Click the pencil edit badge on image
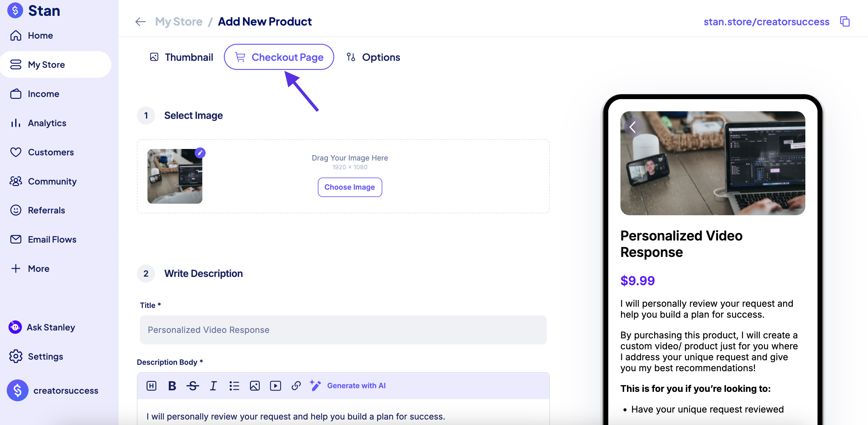The height and width of the screenshot is (425, 868). [x=200, y=153]
